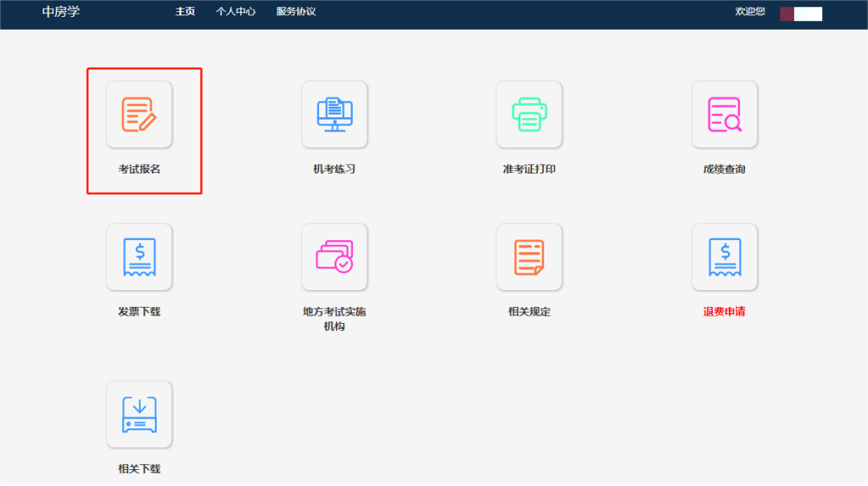Screen dimensions: 868x486
Task: Open 服务协议 in the top navigation
Action: (x=296, y=12)
